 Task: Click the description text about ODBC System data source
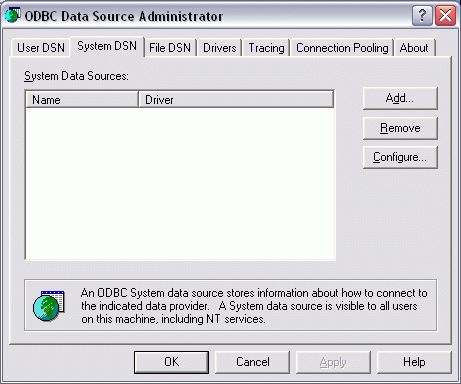[254, 306]
